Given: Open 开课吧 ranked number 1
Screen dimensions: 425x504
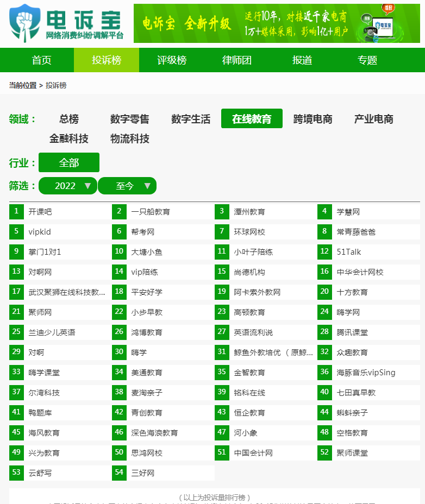Looking at the screenshot, I should tap(60, 212).
